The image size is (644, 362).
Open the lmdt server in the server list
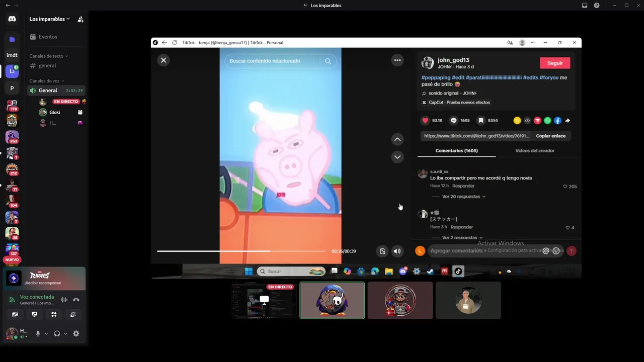[x=12, y=55]
